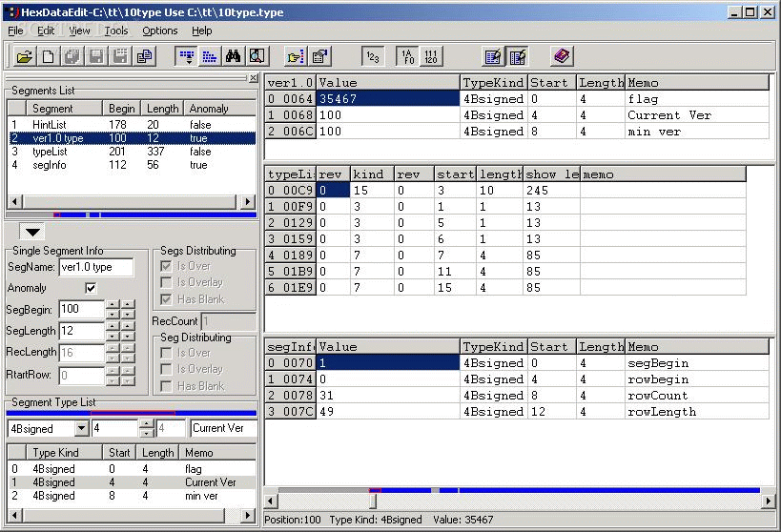The image size is (781, 532).
Task: Toggle the blue segments with down-arrow icon
Action: tap(187, 57)
